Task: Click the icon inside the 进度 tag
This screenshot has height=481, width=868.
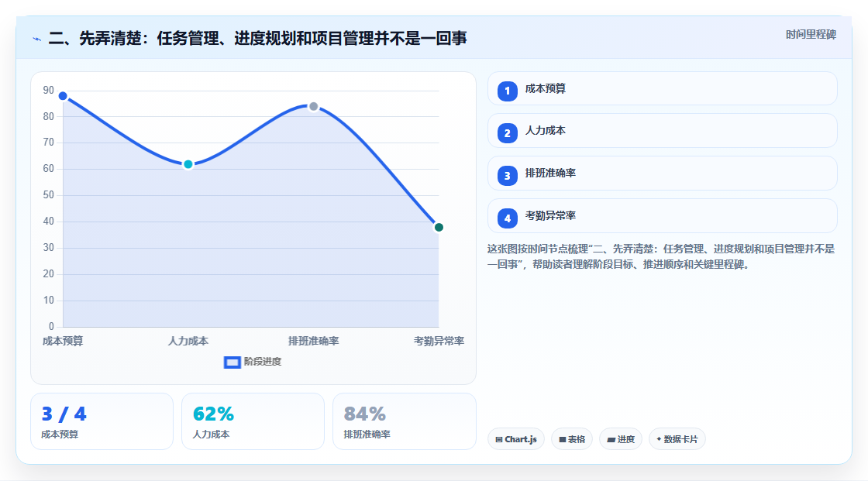Action: (x=611, y=439)
